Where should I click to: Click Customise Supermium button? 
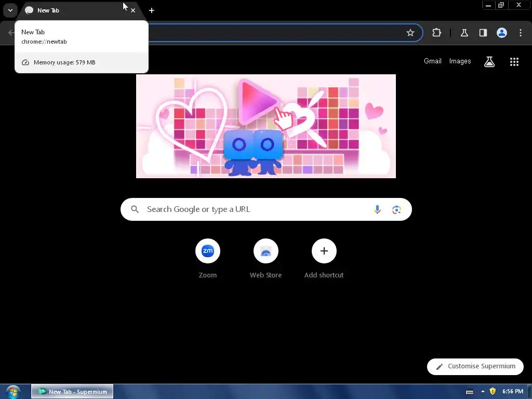[x=475, y=366]
